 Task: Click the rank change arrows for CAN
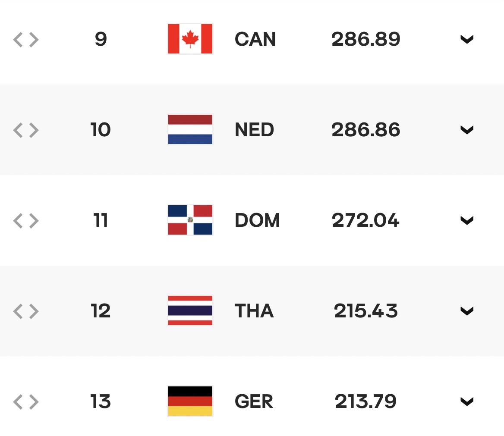pos(26,40)
